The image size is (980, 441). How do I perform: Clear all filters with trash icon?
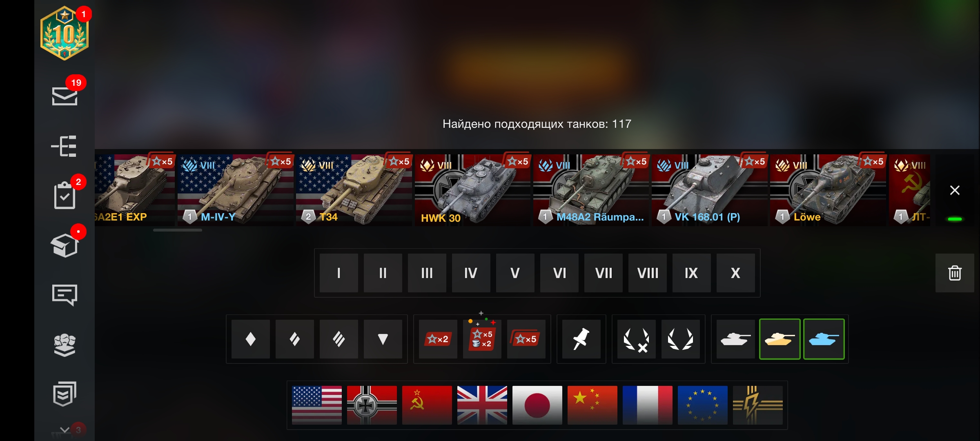955,273
